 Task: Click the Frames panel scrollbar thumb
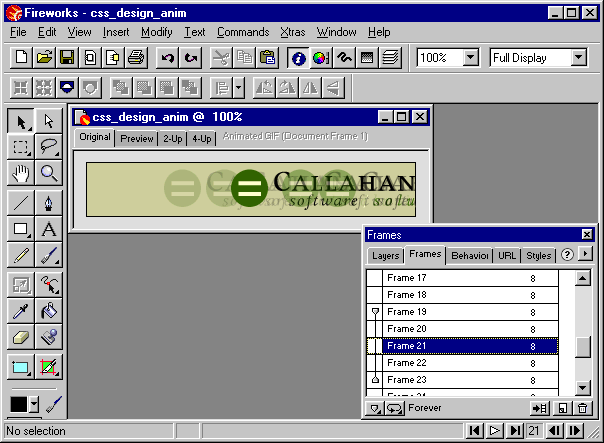(583, 347)
